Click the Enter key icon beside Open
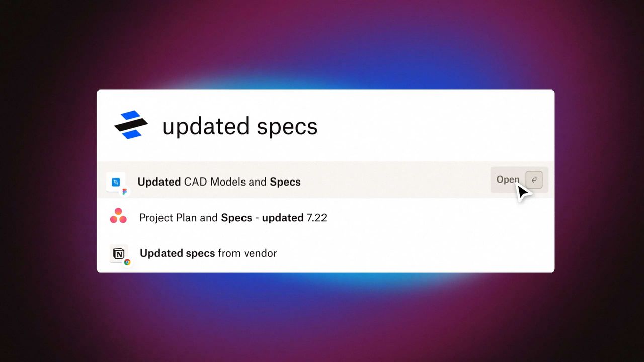The width and height of the screenshot is (644, 362). point(534,179)
